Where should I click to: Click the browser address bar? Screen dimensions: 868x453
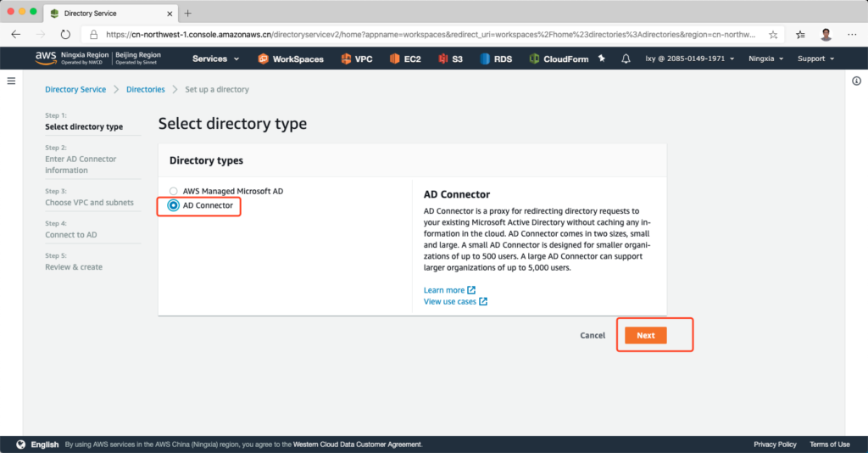click(424, 35)
